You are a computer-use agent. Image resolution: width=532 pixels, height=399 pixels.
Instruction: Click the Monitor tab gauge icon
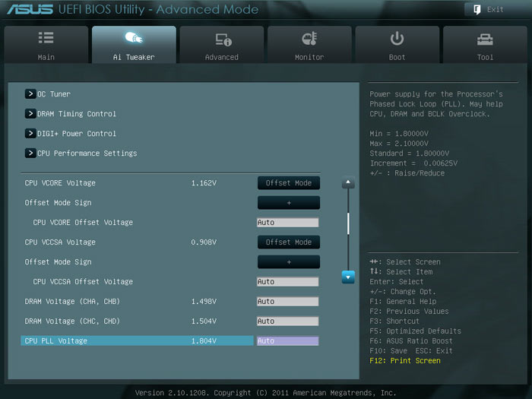coord(309,39)
